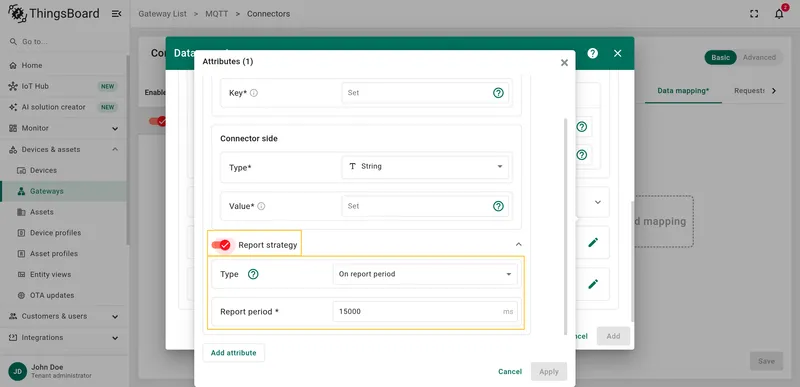Screen dimensions: 800x387
Task: Click the help icon in Value field
Action: click(498, 206)
